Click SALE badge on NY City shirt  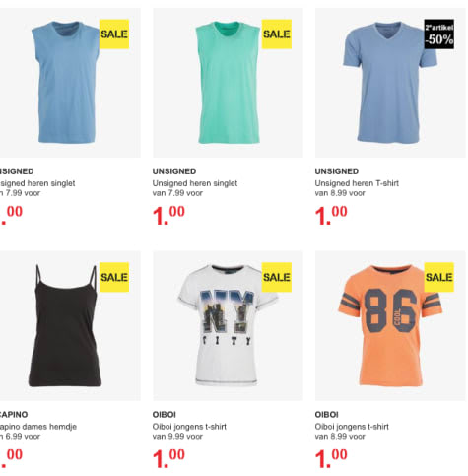click(x=277, y=277)
